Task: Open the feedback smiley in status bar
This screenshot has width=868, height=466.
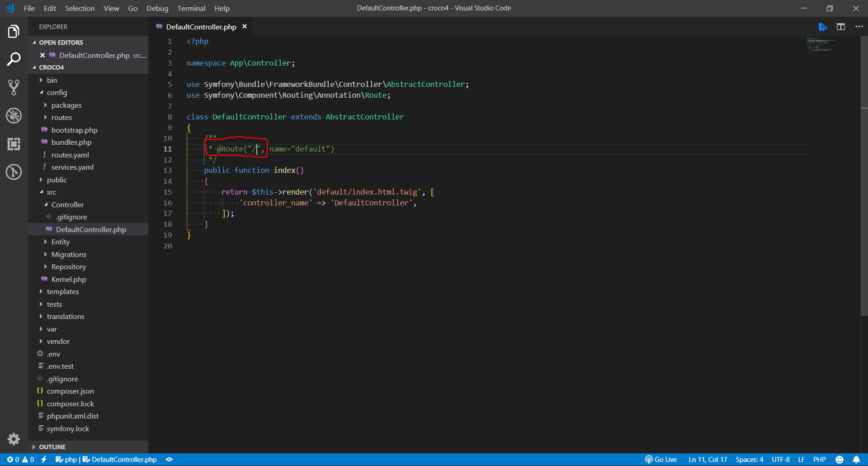Action: [x=840, y=460]
